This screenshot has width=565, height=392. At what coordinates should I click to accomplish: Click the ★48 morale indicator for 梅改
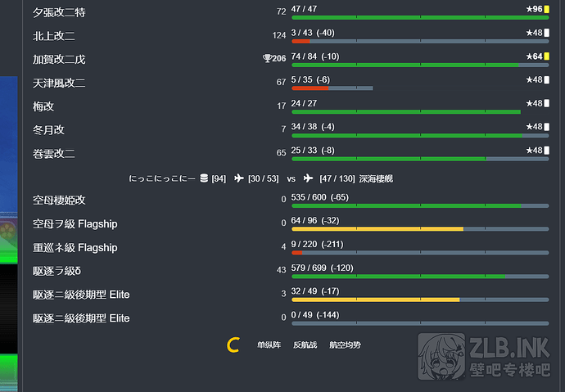(538, 103)
